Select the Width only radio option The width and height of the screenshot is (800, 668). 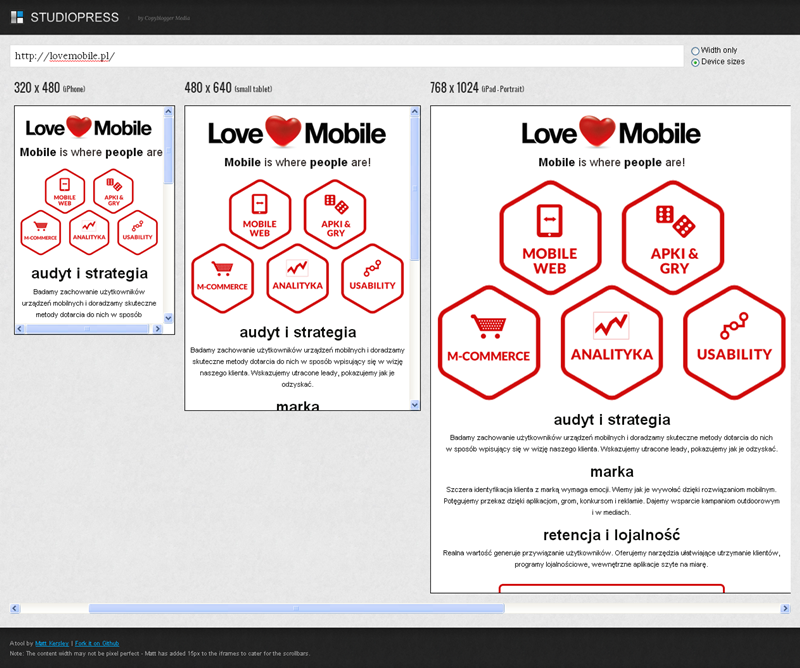click(x=696, y=50)
